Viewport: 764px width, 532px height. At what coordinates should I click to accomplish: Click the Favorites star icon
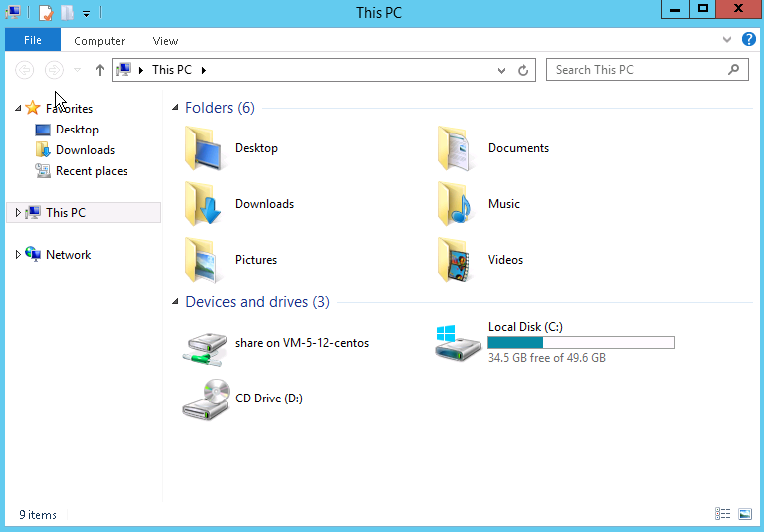point(33,108)
